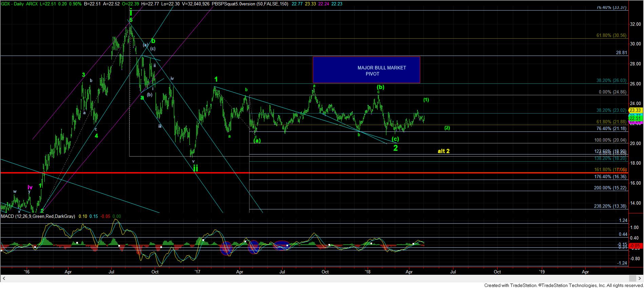Select the 0.00% (24.86) Fibonacci label
Screen dimensions: 644x288
613,92
